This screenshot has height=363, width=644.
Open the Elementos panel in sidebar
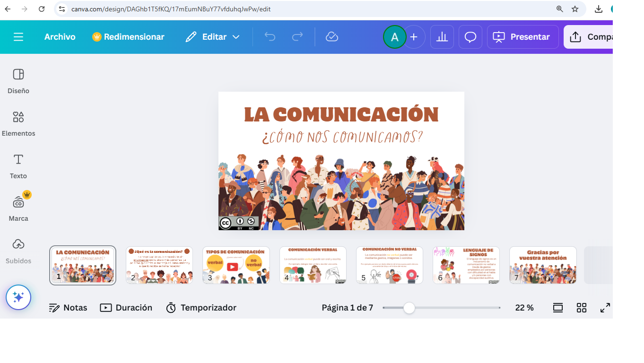[18, 123]
